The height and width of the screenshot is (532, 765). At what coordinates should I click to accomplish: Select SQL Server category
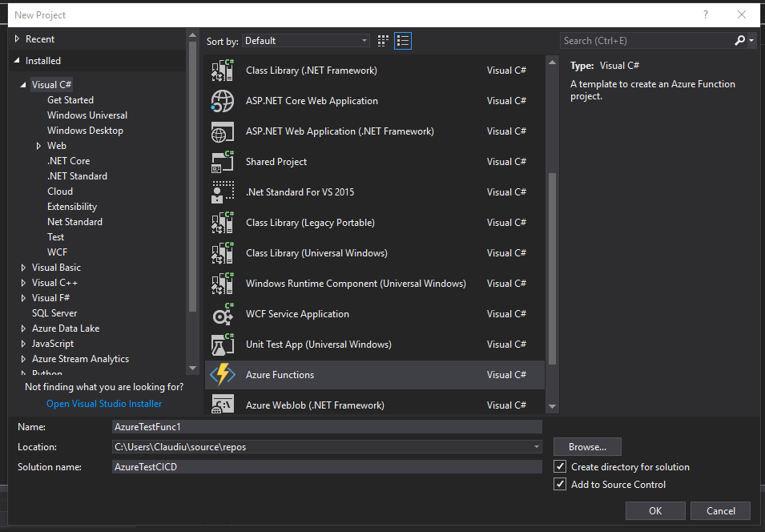coord(54,313)
